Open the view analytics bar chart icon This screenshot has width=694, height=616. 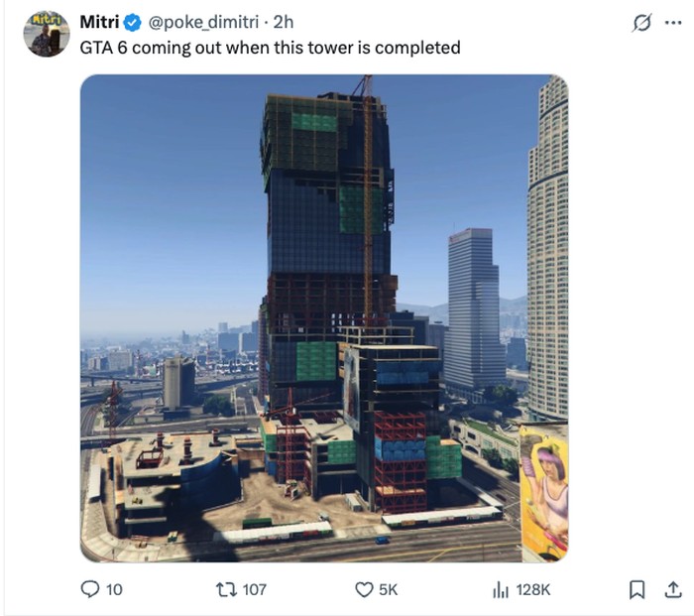tap(501, 590)
